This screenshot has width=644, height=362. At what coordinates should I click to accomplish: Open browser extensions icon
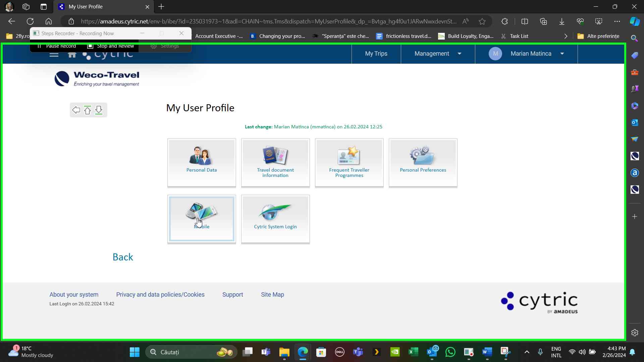click(504, 21)
